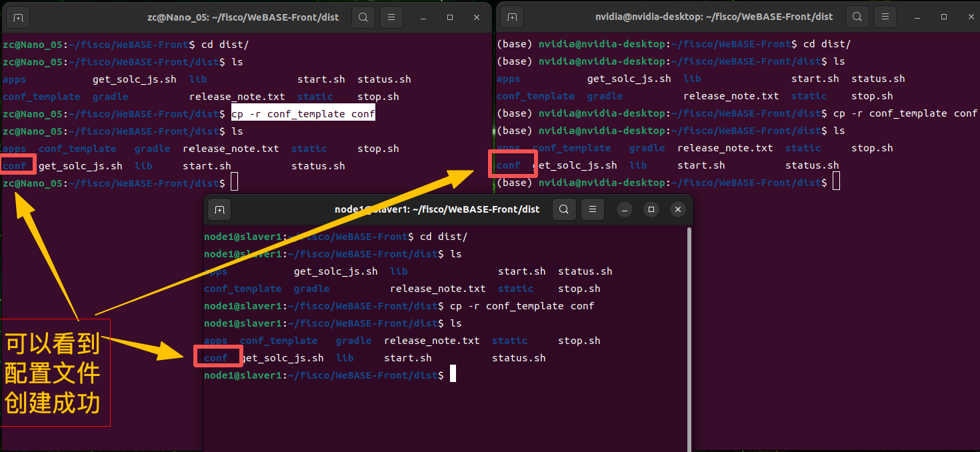Click conf_template in first listing of node1@slaver1
The width and height of the screenshot is (980, 452).
[x=243, y=289]
